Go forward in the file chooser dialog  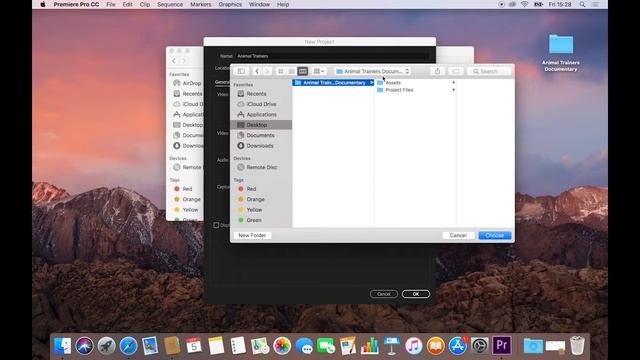coord(267,71)
